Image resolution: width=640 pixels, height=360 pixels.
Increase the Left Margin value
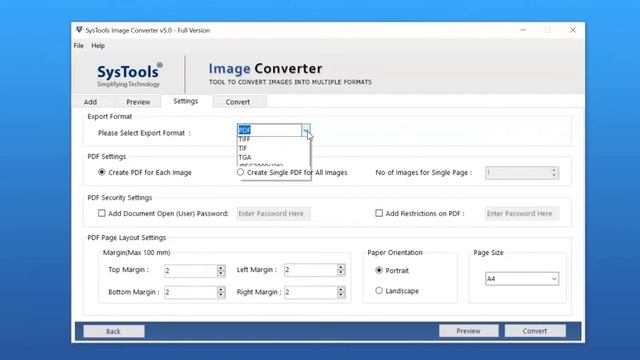pyautogui.click(x=341, y=267)
